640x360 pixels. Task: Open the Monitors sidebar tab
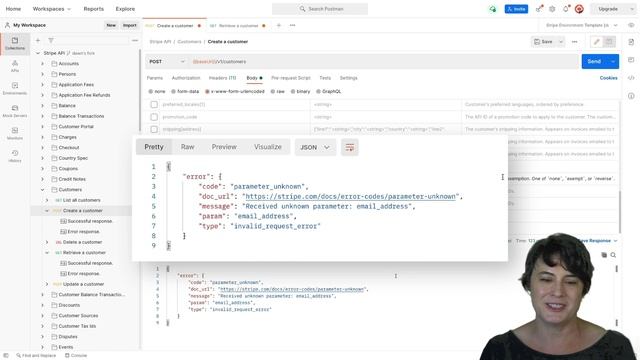point(15,133)
